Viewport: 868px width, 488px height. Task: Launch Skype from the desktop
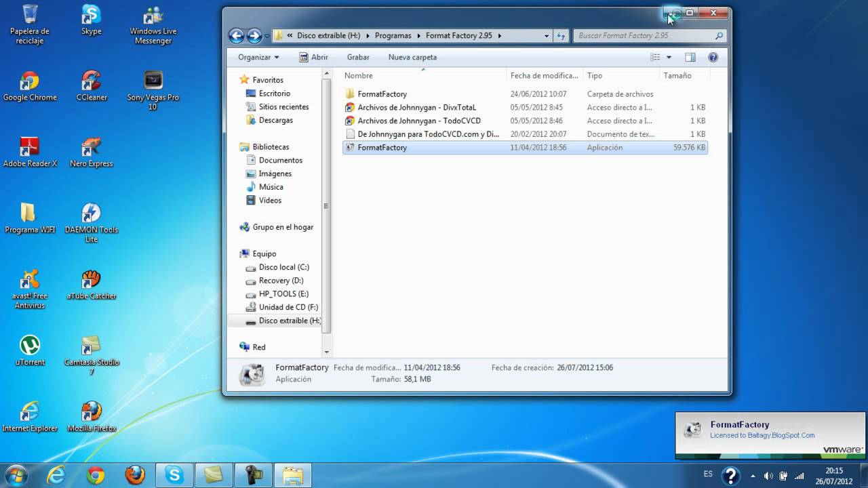click(91, 20)
